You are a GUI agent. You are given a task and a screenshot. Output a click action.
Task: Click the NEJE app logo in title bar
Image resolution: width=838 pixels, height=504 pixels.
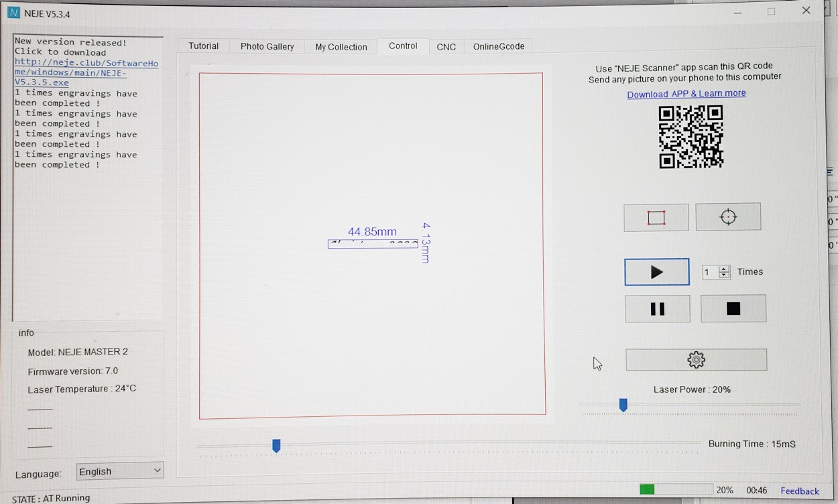click(x=13, y=13)
